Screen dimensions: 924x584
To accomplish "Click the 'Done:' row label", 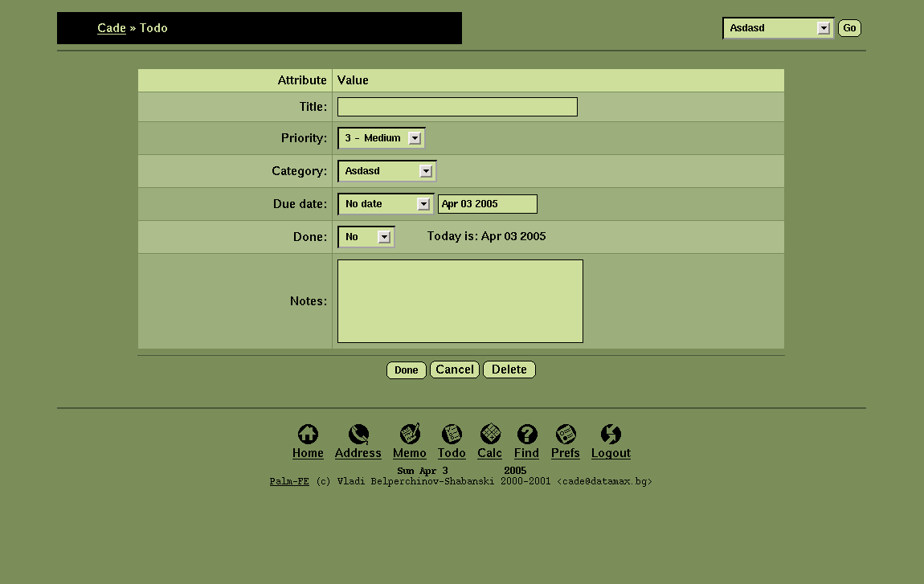I will tap(310, 237).
